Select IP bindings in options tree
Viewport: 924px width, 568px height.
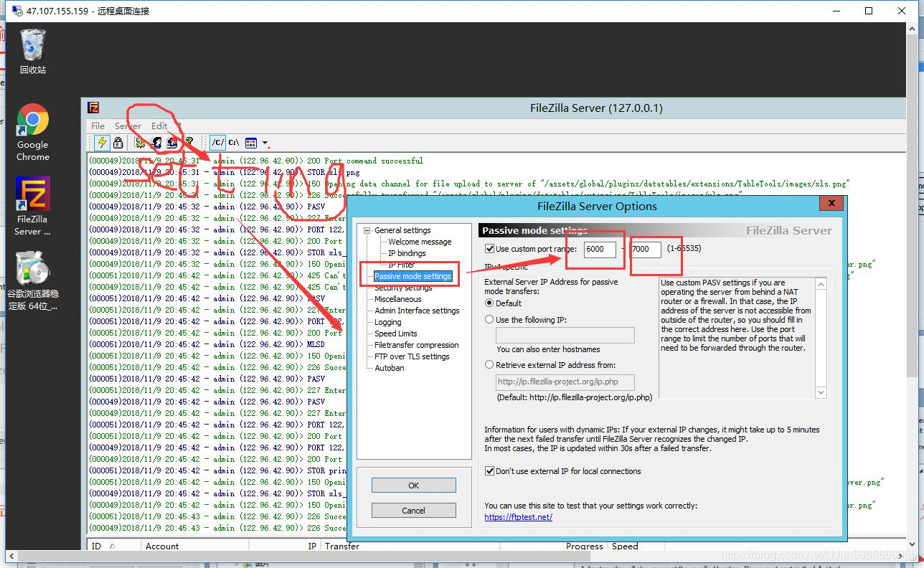click(407, 253)
